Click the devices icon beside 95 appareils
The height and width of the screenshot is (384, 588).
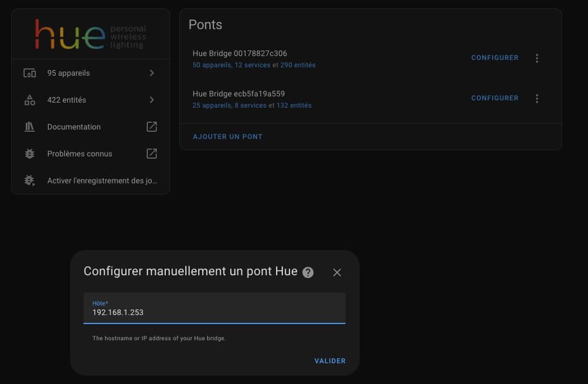tap(30, 73)
